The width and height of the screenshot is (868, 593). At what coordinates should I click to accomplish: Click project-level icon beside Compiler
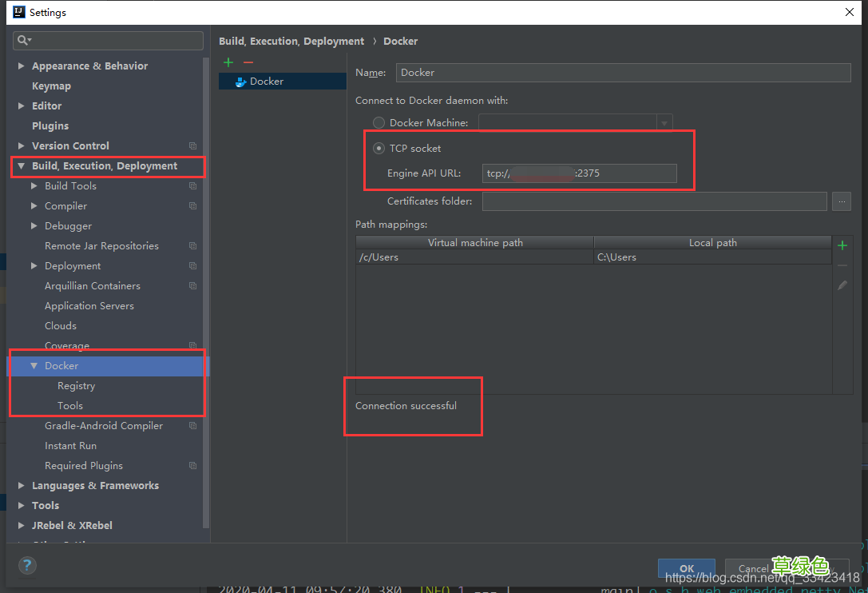click(192, 205)
